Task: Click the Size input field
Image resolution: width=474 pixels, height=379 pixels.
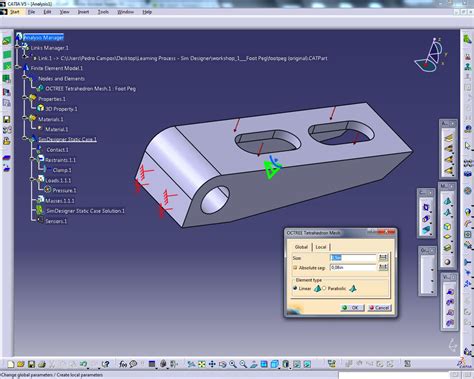Action: [353, 258]
